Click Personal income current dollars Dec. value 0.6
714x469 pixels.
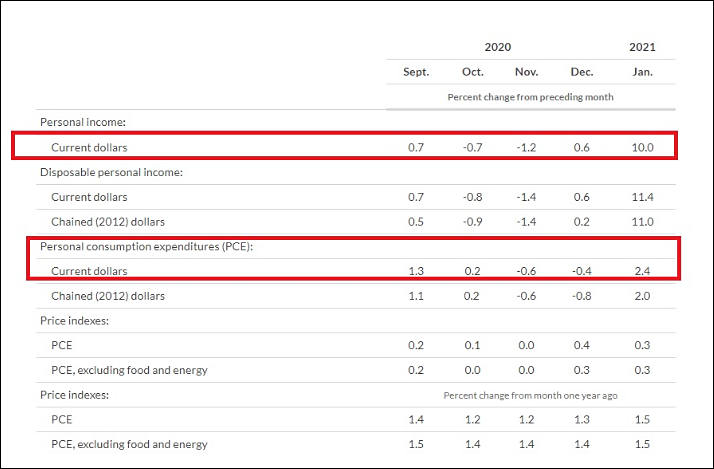pyautogui.click(x=581, y=148)
